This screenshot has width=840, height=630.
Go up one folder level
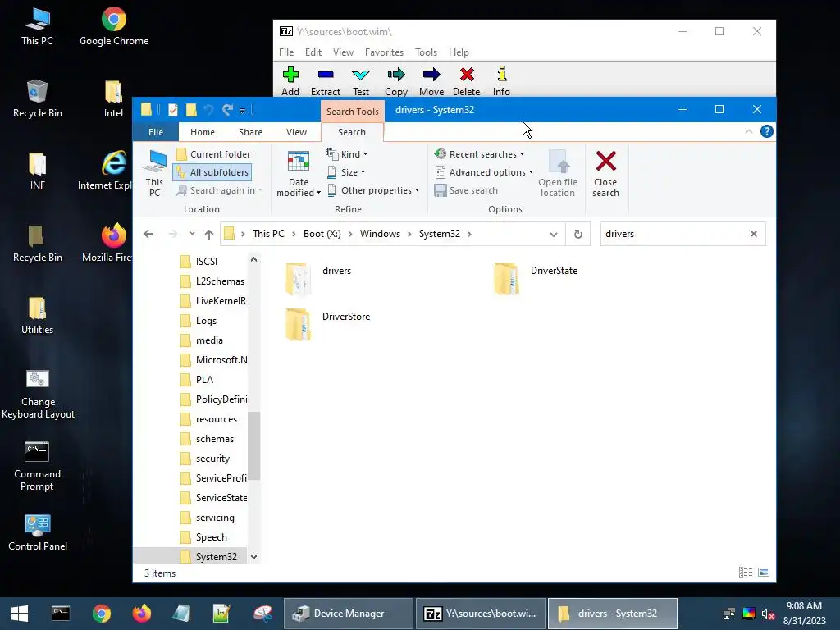click(209, 234)
